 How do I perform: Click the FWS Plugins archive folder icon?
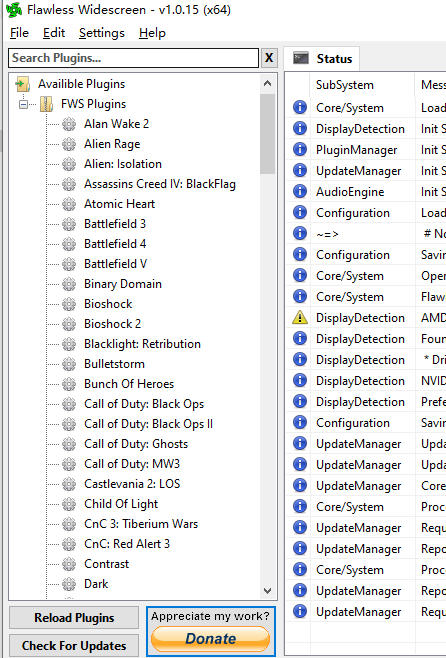pos(46,104)
